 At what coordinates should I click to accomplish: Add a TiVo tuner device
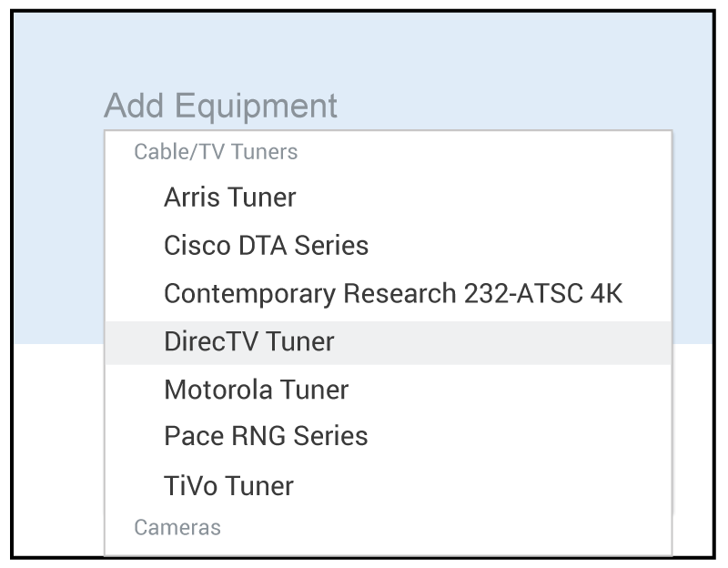pos(228,485)
